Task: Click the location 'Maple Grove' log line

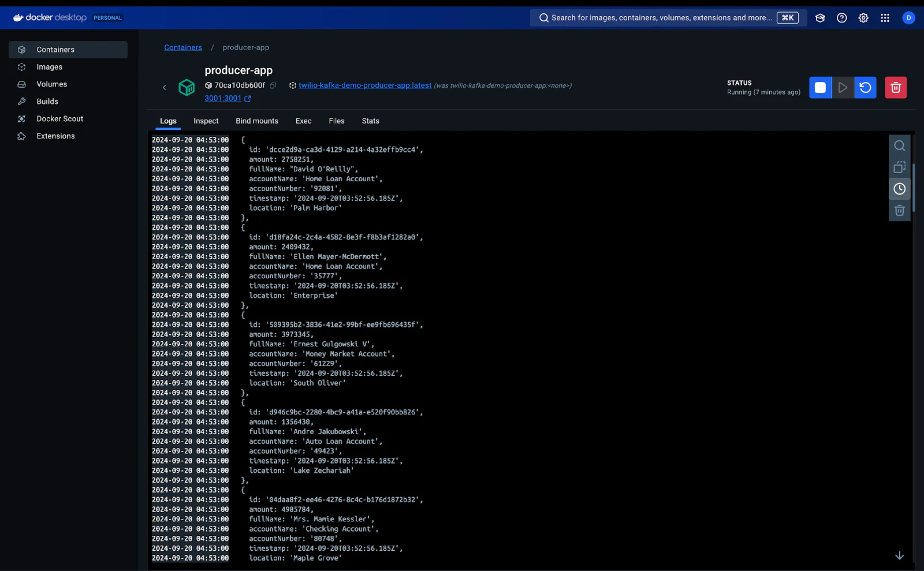Action: [295, 558]
